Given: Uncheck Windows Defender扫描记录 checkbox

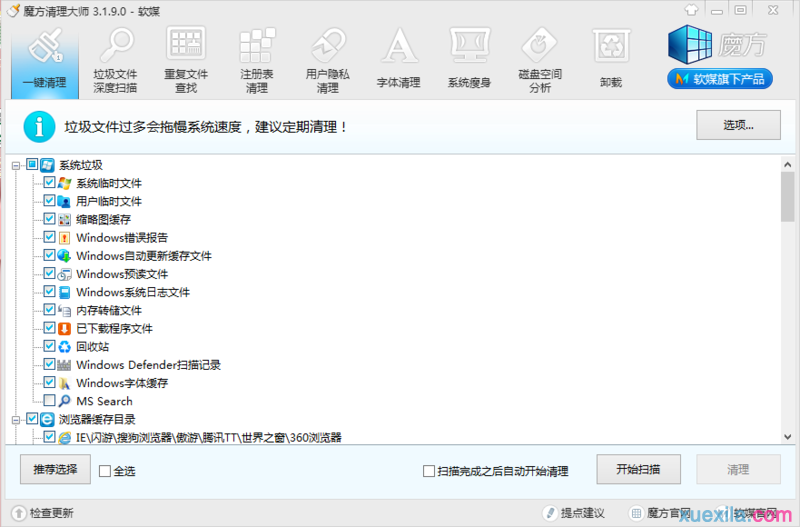Looking at the screenshot, I should (49, 364).
